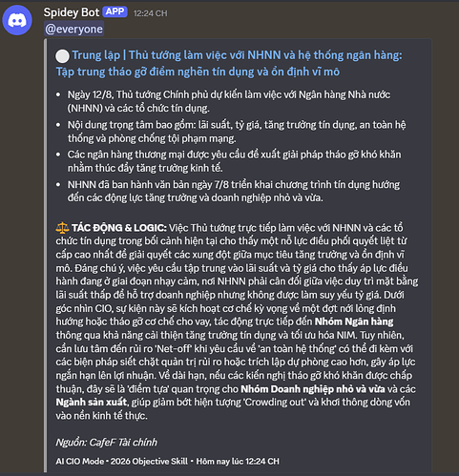The width and height of the screenshot is (459, 476).
Task: Click the bullet starting Nội dung trọng tâm
Action: click(x=237, y=132)
